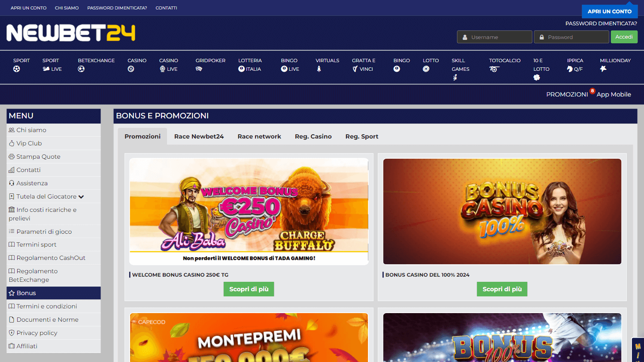Focus the Username input field
This screenshot has height=362, width=644.
pos(495,37)
